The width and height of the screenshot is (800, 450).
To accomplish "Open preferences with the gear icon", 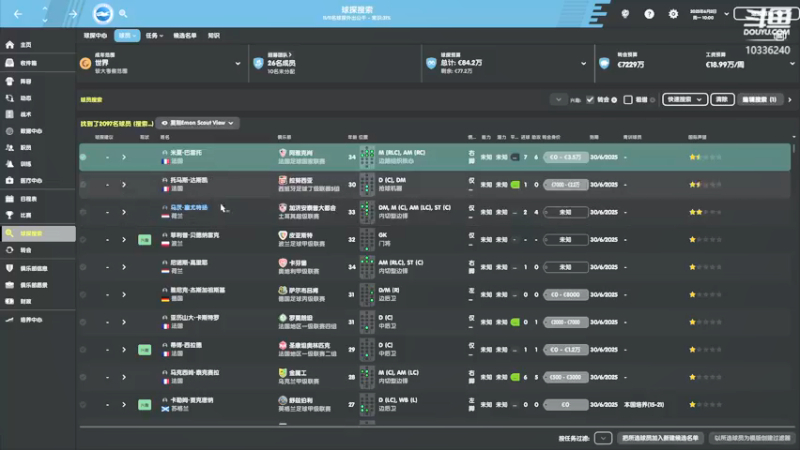I will (673, 14).
